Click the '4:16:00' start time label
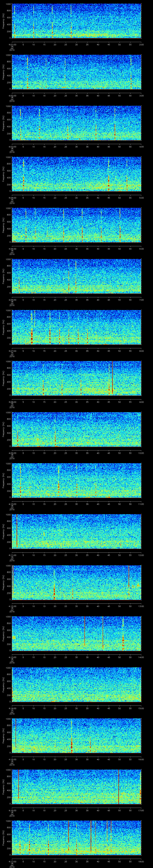153x868 pixels. [x=12, y=810]
